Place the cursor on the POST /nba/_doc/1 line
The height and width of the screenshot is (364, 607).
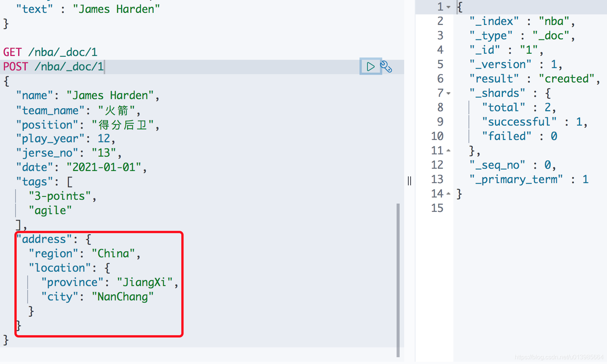point(53,67)
